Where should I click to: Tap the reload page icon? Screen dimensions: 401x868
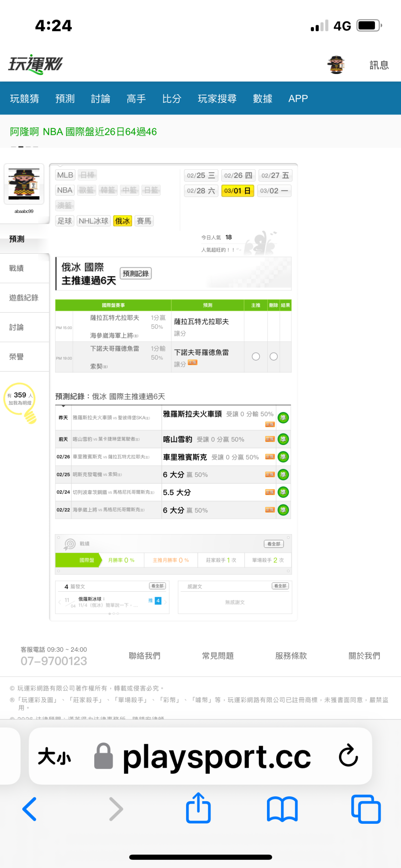pos(348,756)
